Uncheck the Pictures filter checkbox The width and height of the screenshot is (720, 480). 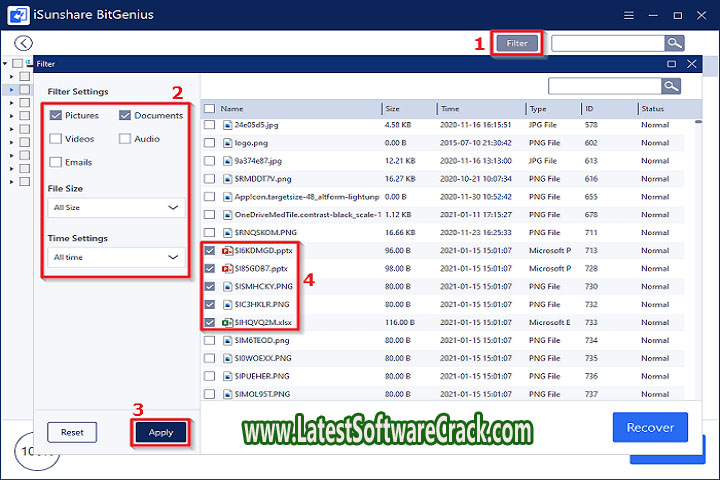click(56, 115)
